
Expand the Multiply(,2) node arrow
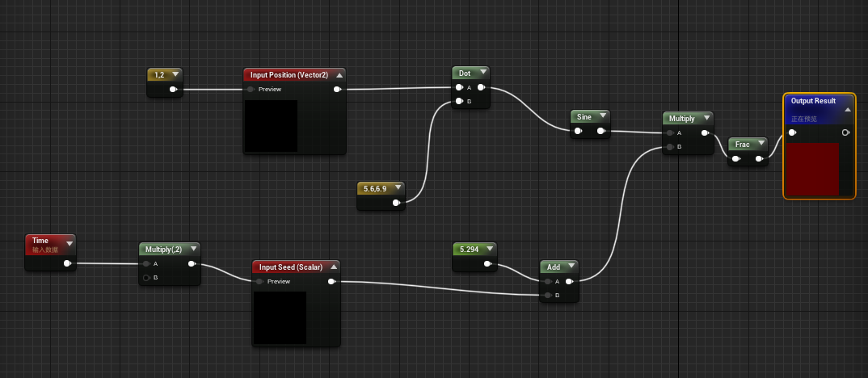pos(193,249)
